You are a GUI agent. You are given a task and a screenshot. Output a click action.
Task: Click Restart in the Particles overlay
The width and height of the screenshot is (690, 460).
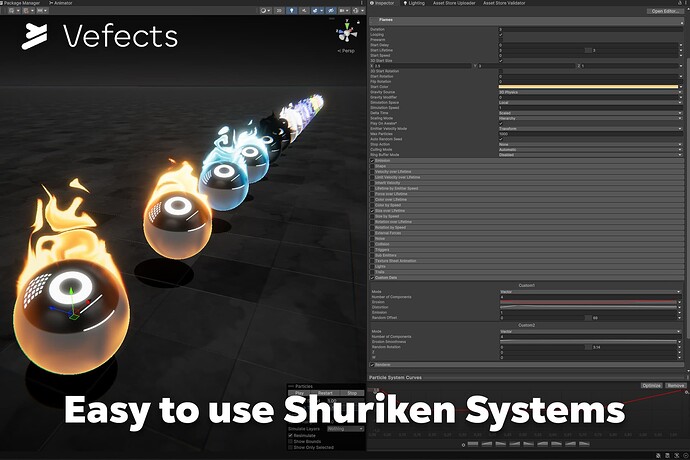click(x=325, y=393)
